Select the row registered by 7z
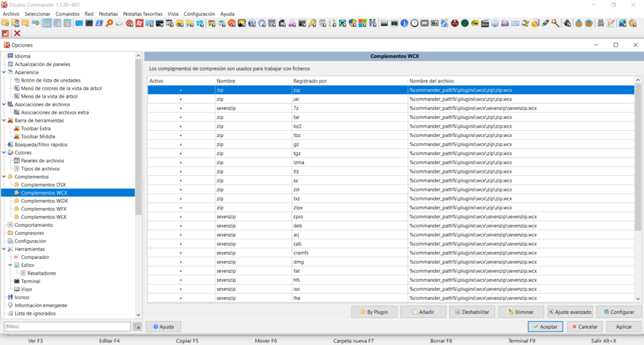The width and height of the screenshot is (644, 345). tap(391, 108)
